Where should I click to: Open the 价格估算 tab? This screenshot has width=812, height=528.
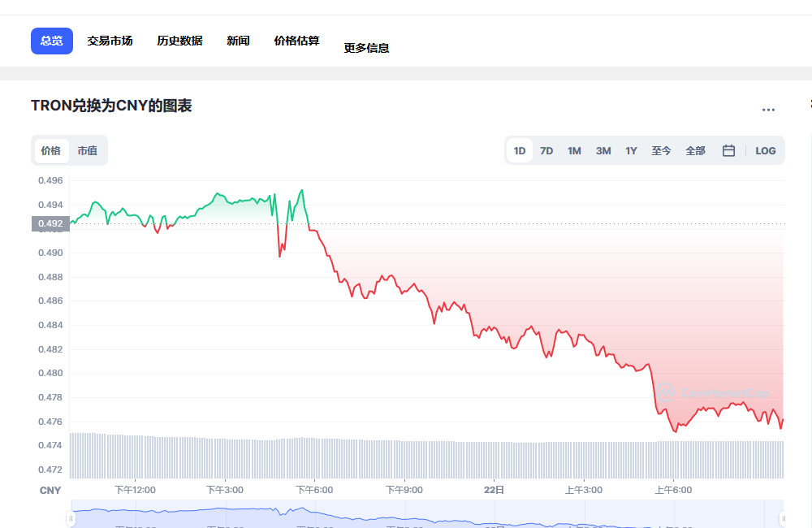click(x=296, y=41)
